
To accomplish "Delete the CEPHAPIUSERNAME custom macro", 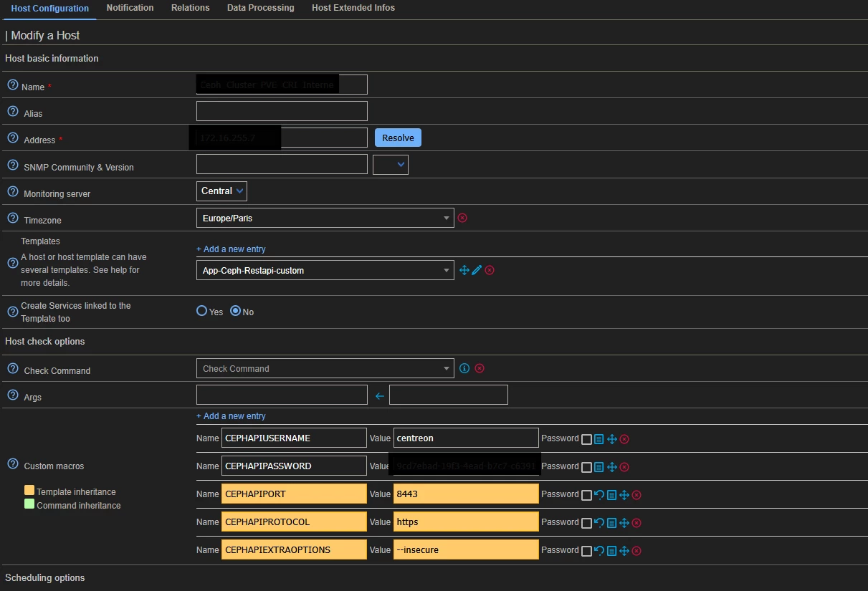I will pyautogui.click(x=624, y=438).
